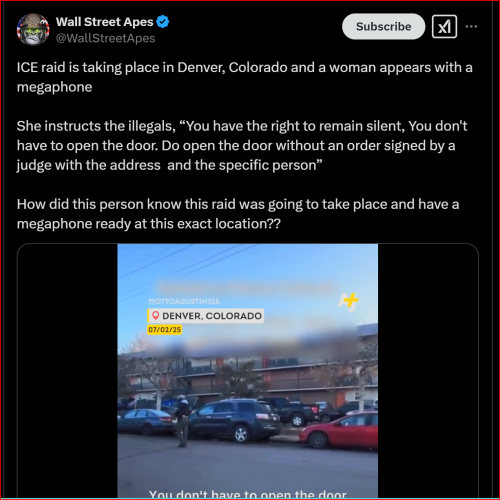The image size is (500, 500).
Task: Click the blurred banner text above the watermark
Action: coord(246,287)
